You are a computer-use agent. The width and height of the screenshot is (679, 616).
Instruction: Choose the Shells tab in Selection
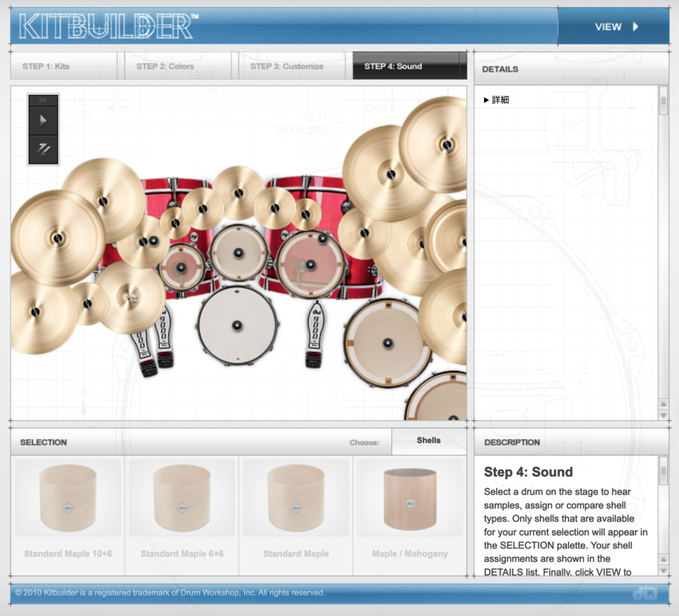point(429,441)
